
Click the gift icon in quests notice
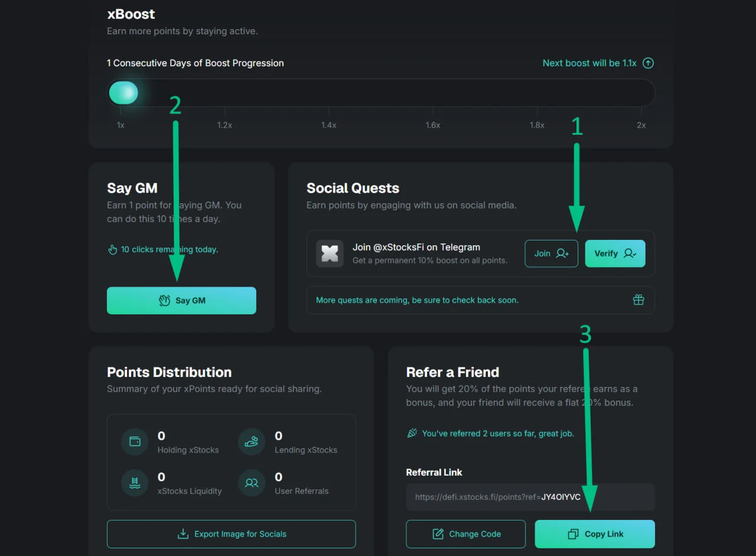click(638, 300)
